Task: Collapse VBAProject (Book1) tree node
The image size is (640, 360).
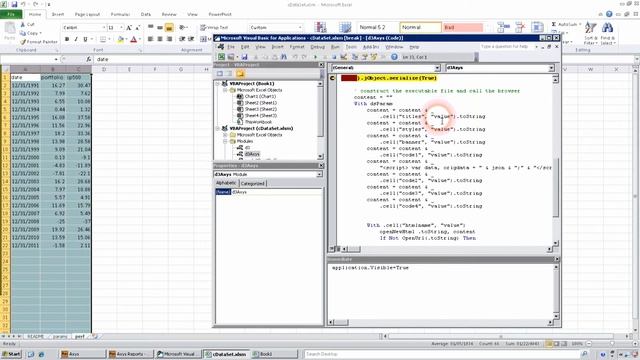Action: pos(218,84)
